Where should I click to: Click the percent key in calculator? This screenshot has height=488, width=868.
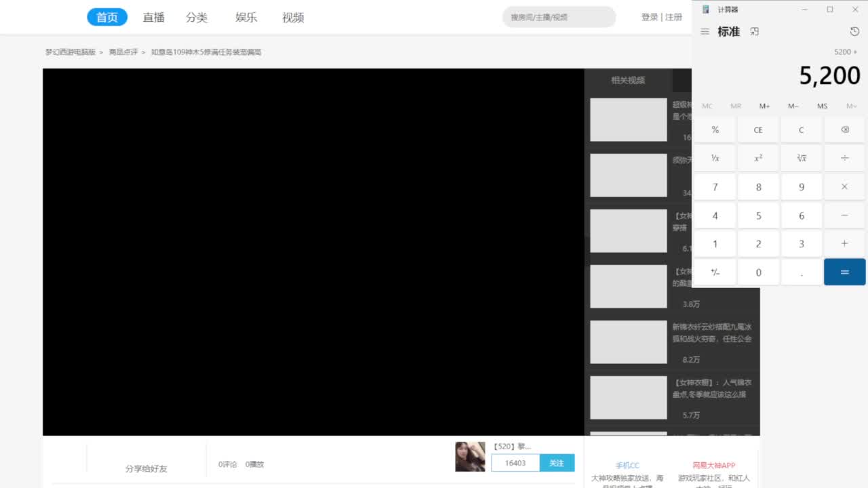coord(715,129)
